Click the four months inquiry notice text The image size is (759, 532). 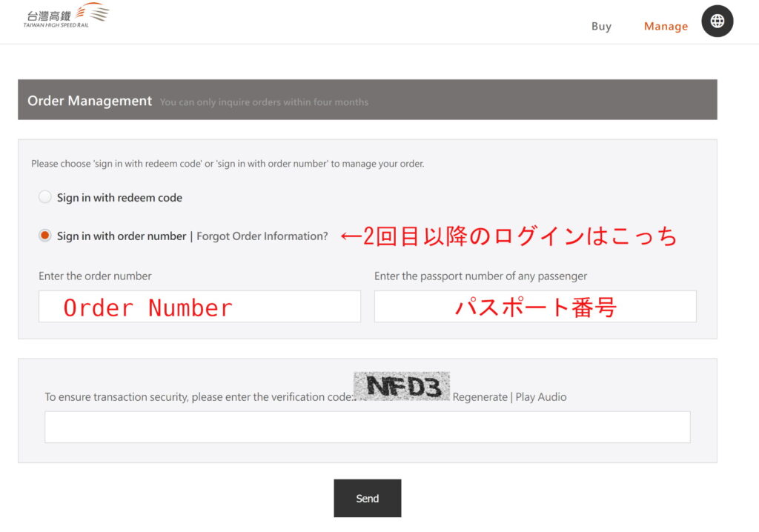264,102
